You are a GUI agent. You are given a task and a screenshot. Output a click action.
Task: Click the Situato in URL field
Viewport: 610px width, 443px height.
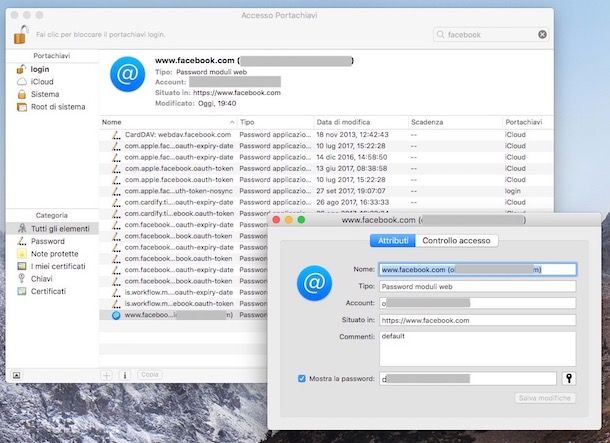click(x=477, y=320)
